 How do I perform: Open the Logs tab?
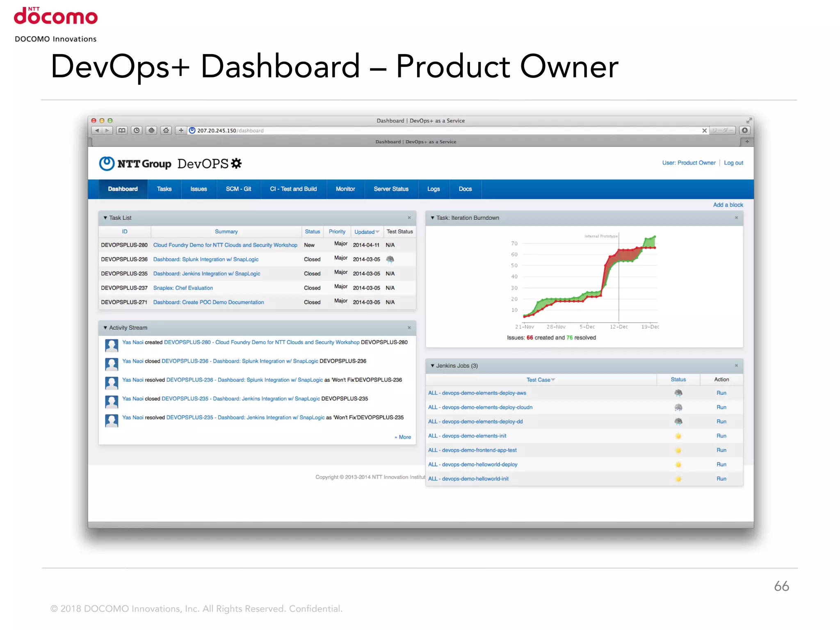[434, 189]
